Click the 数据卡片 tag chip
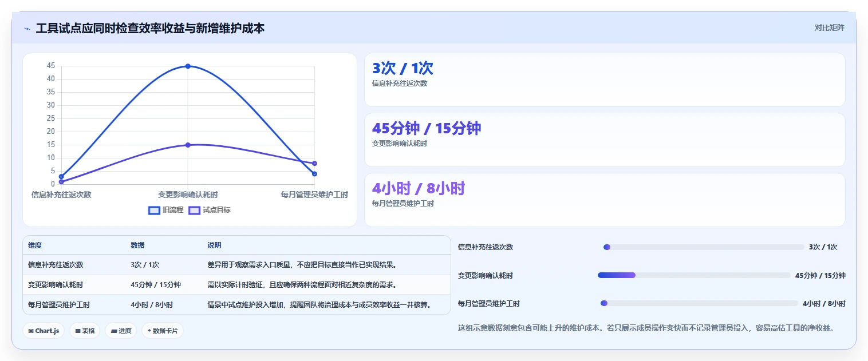Viewport: 868px width, 361px height. 163,331
